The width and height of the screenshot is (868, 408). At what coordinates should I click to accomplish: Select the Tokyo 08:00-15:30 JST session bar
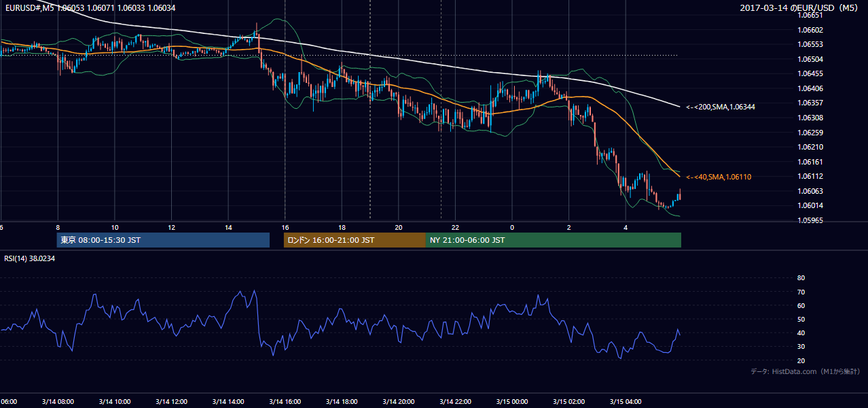pyautogui.click(x=163, y=240)
